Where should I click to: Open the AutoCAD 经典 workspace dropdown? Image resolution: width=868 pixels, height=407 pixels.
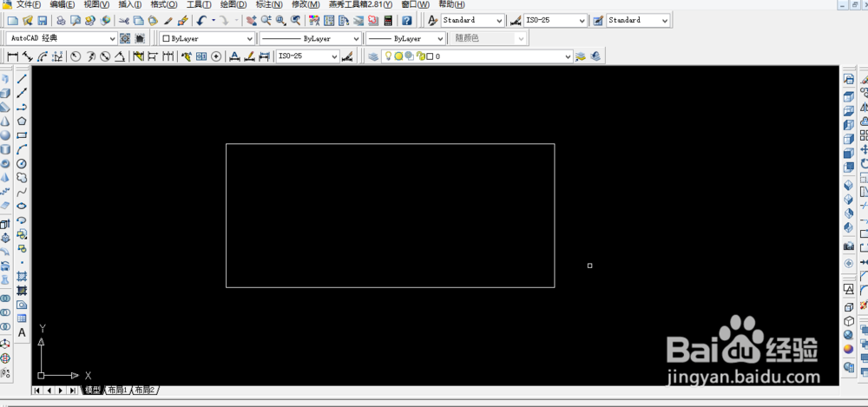pyautogui.click(x=62, y=39)
